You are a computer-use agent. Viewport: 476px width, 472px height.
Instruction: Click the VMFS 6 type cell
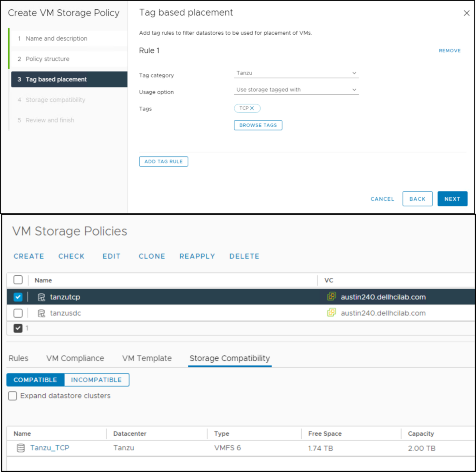228,448
